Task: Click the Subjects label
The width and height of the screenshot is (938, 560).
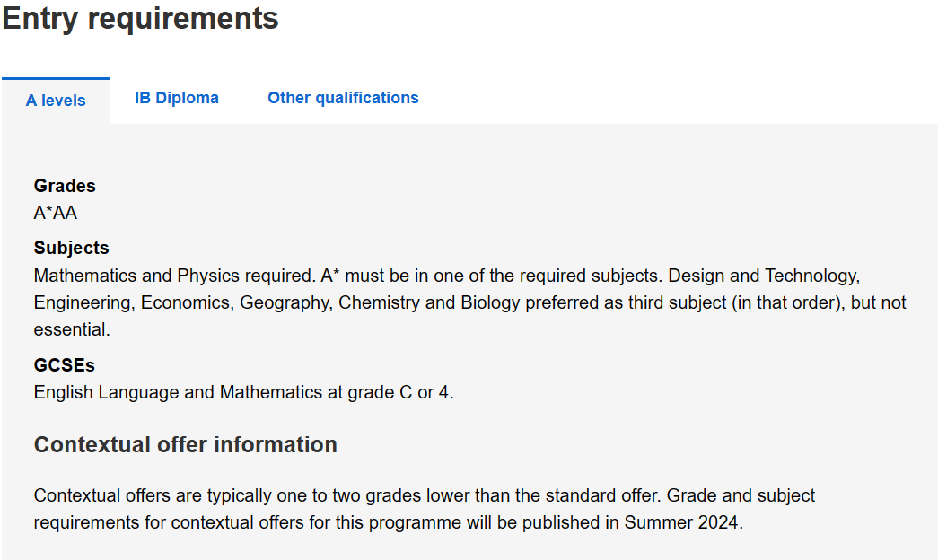Action: [71, 249]
